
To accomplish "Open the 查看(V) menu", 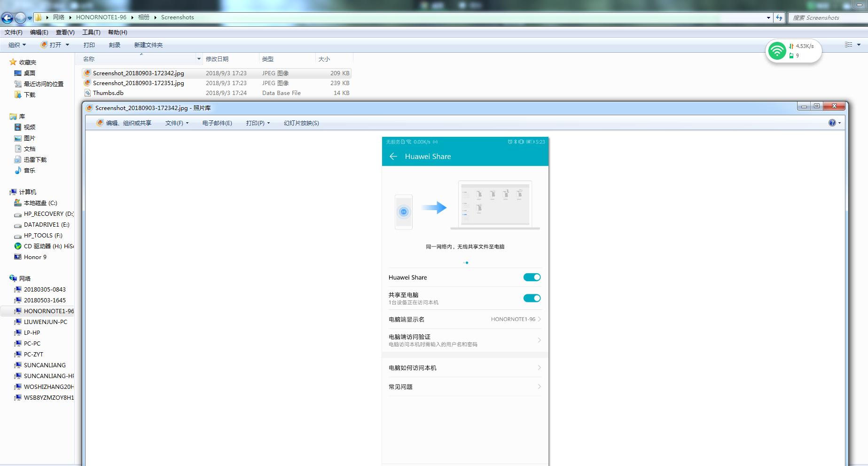I will [x=65, y=32].
